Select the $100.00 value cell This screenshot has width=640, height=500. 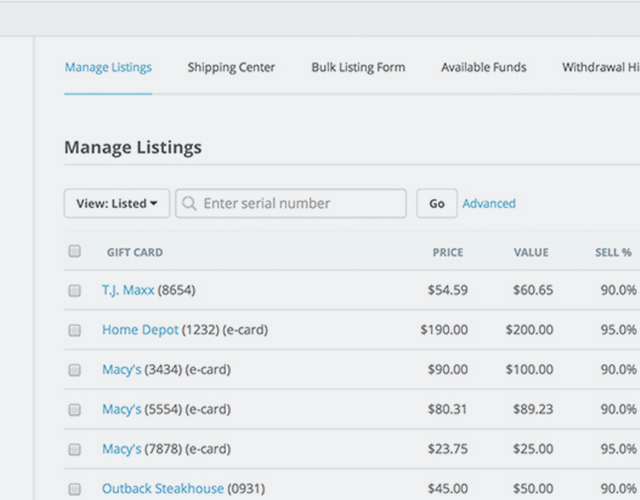tap(529, 370)
